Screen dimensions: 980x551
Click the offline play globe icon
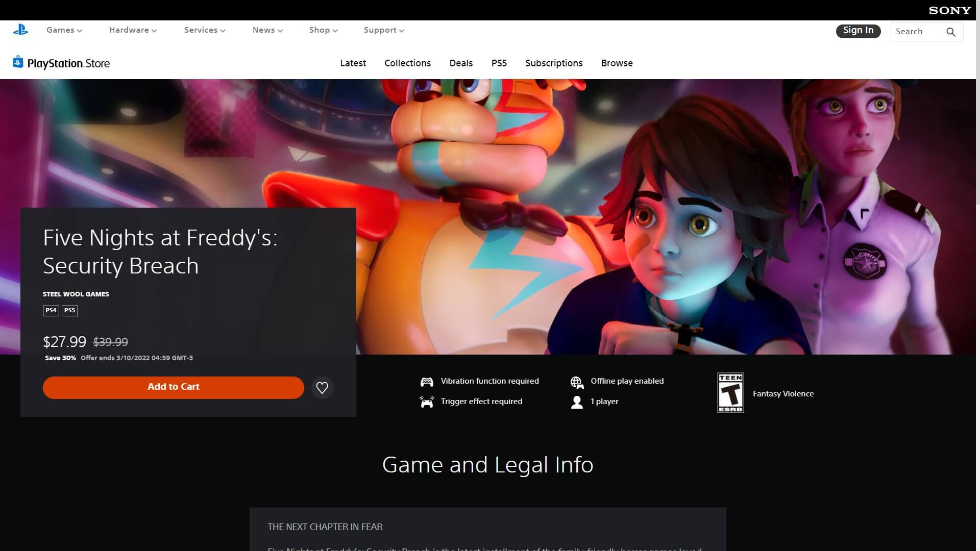(577, 382)
